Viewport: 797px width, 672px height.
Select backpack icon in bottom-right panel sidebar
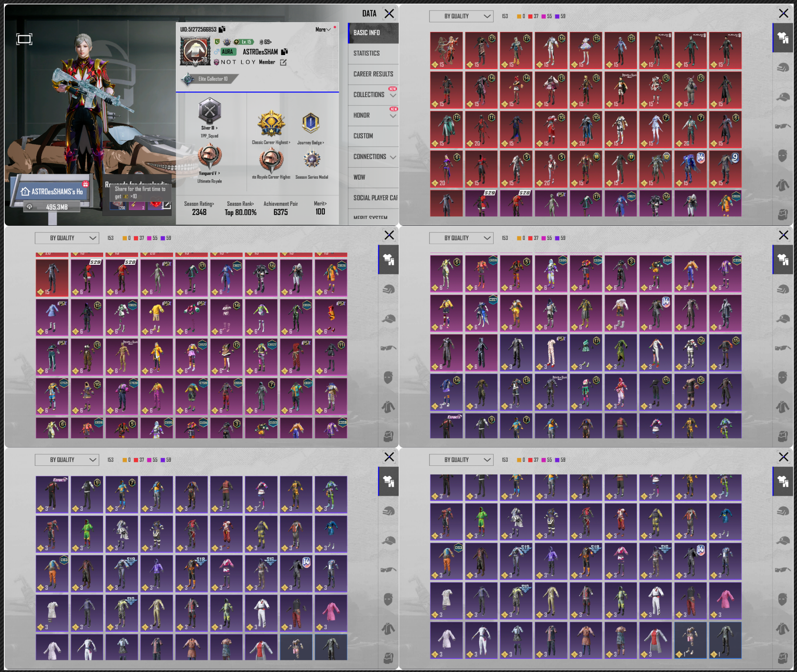tap(783, 658)
